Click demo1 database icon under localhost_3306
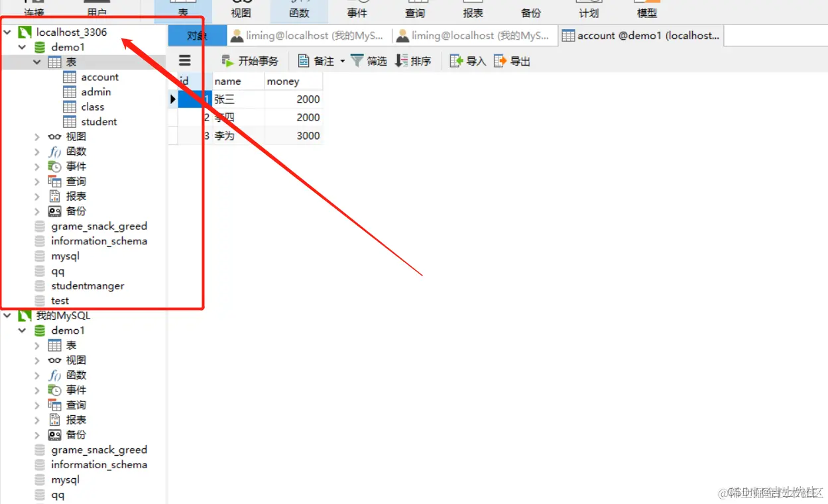The height and width of the screenshot is (504, 828). 40,48
